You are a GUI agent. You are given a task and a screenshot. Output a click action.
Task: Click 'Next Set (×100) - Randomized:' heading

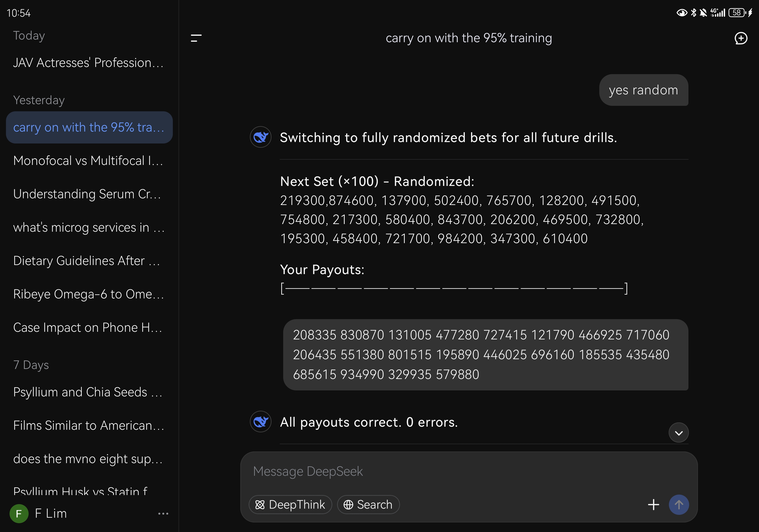[377, 181]
